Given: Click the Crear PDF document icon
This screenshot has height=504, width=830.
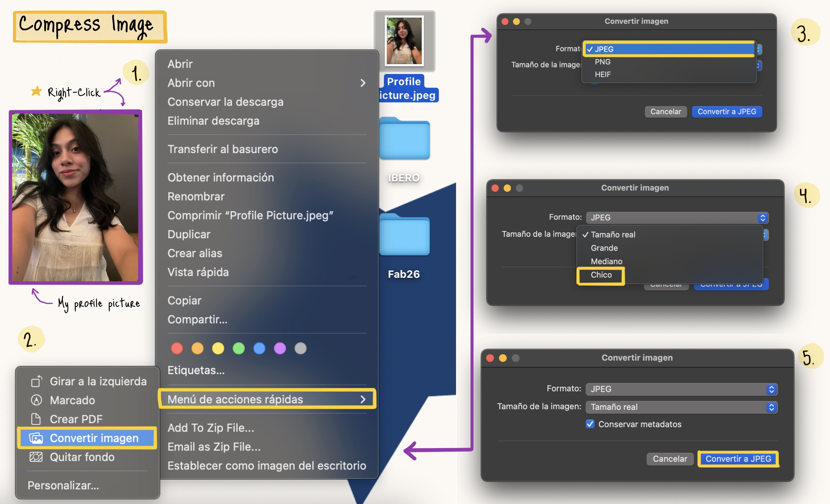Looking at the screenshot, I should click(36, 419).
